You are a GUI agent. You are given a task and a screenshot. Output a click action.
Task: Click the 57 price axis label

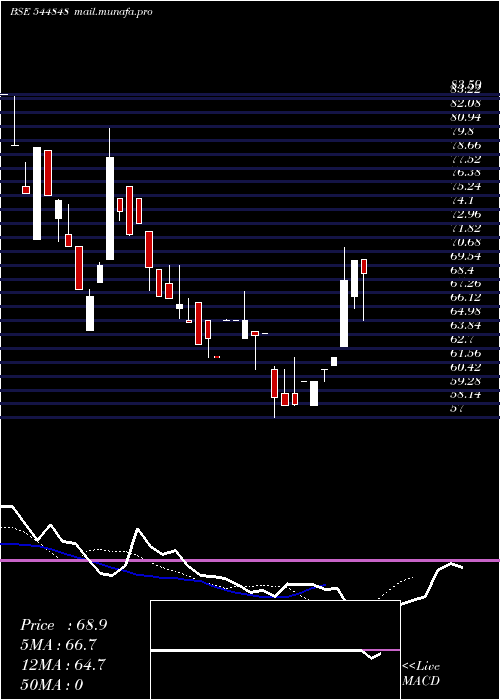click(458, 408)
